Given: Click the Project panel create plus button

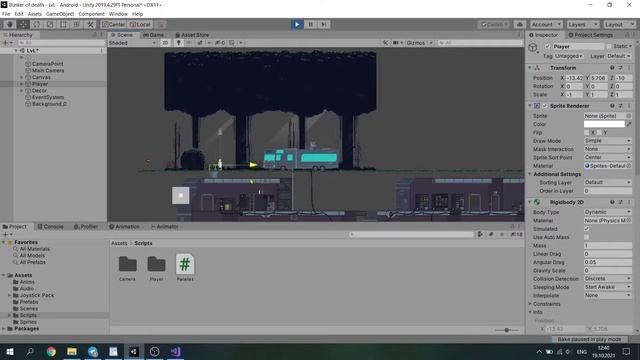Looking at the screenshot, I should 6,235.
